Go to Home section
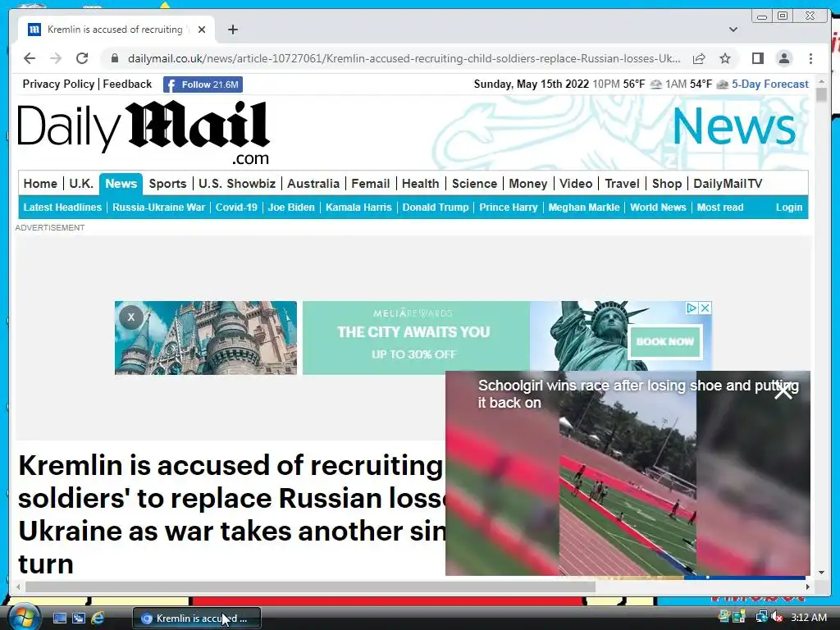Viewport: 840px width, 630px height. (x=40, y=184)
